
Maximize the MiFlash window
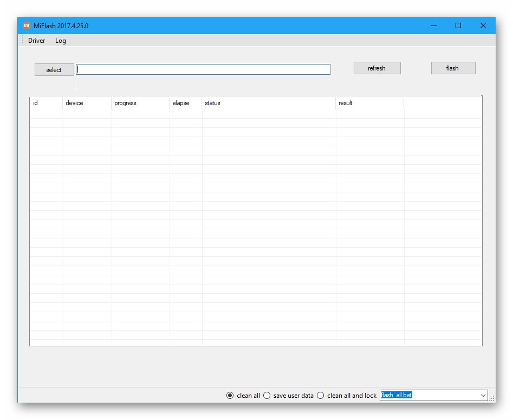point(458,25)
